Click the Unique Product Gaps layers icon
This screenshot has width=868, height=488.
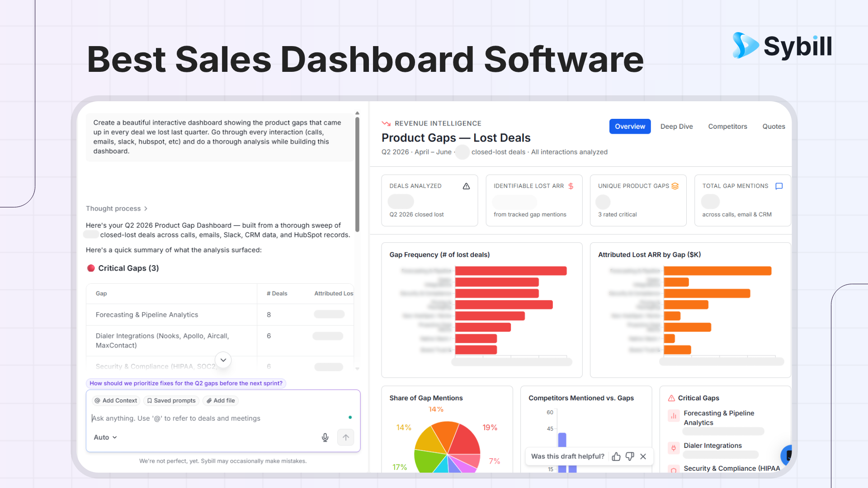(675, 186)
